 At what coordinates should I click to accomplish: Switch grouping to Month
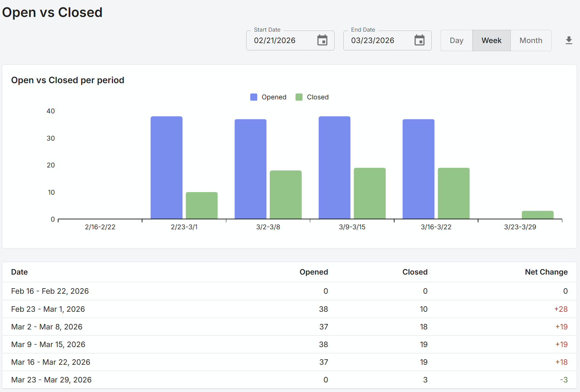coord(531,40)
